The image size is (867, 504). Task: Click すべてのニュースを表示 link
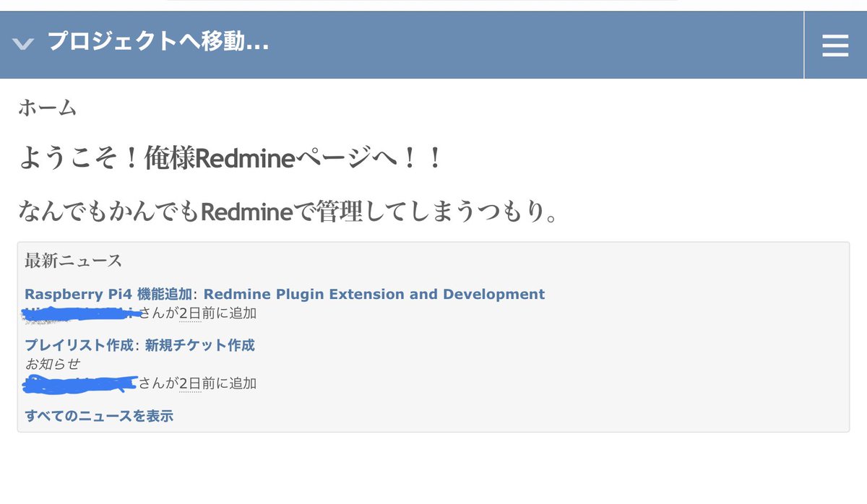[99, 415]
